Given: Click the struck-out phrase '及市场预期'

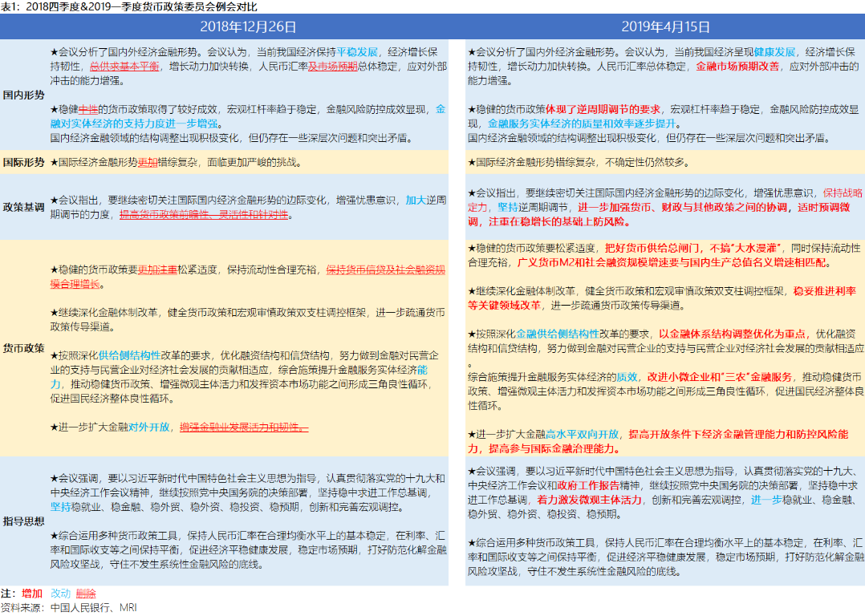Looking at the screenshot, I should click(x=333, y=67).
